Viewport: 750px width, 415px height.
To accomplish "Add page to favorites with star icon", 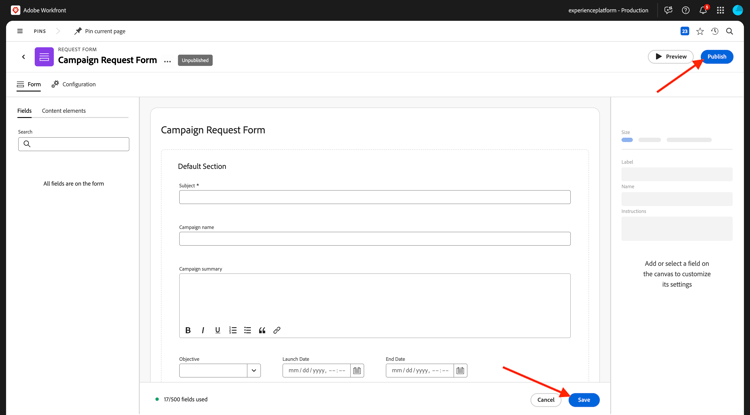I will (x=700, y=31).
